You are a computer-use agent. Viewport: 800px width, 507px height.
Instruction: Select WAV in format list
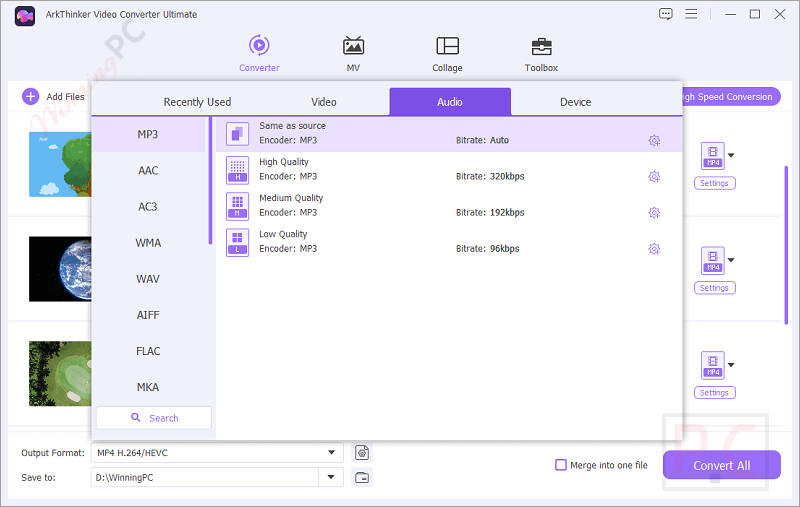coord(148,279)
